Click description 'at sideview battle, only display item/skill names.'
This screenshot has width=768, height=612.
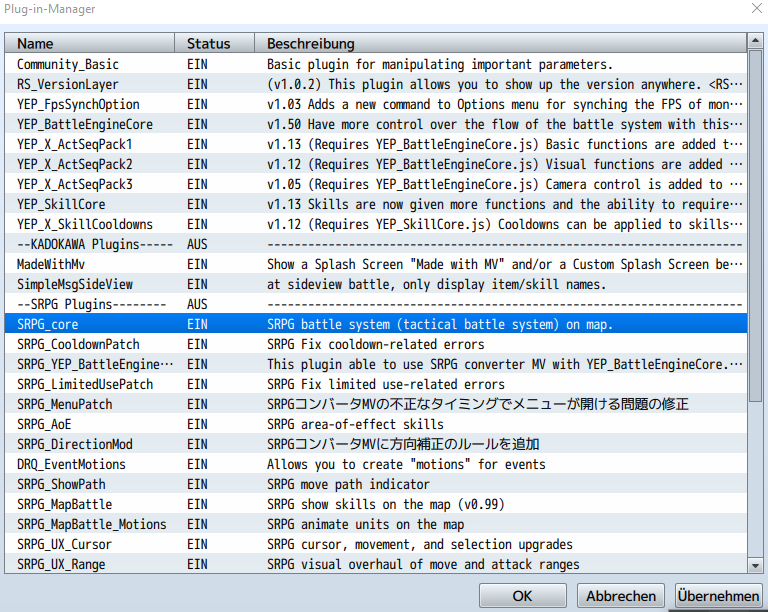tap(436, 284)
